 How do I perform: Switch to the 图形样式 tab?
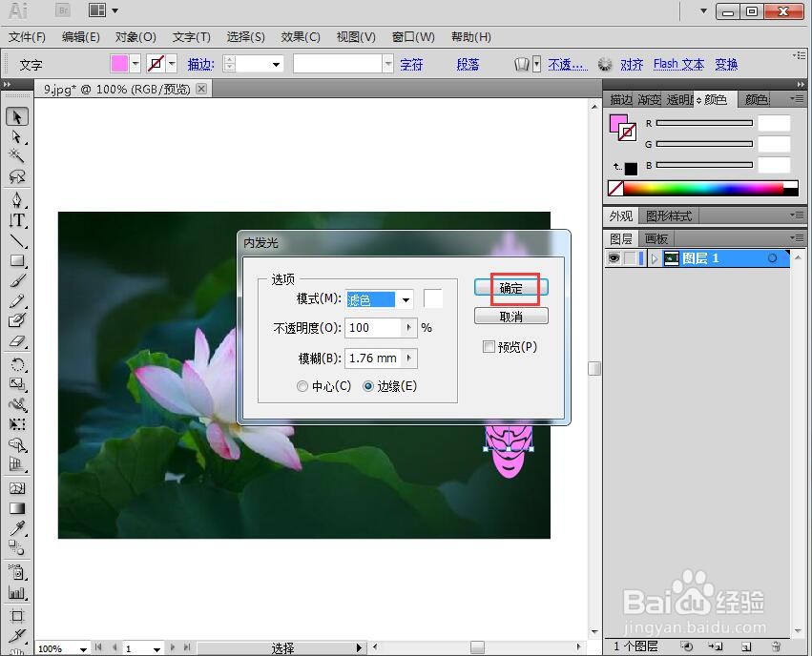(x=669, y=215)
